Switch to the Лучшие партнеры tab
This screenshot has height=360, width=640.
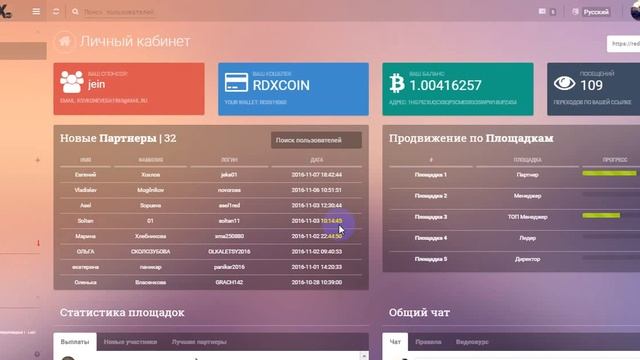(x=199, y=342)
